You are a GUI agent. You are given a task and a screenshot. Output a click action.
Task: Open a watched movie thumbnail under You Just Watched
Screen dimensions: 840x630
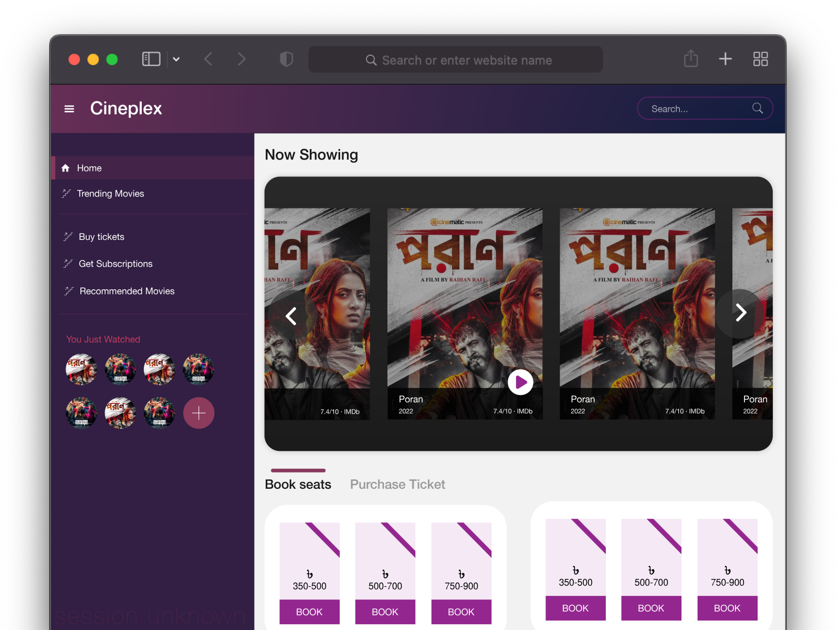coord(81,369)
